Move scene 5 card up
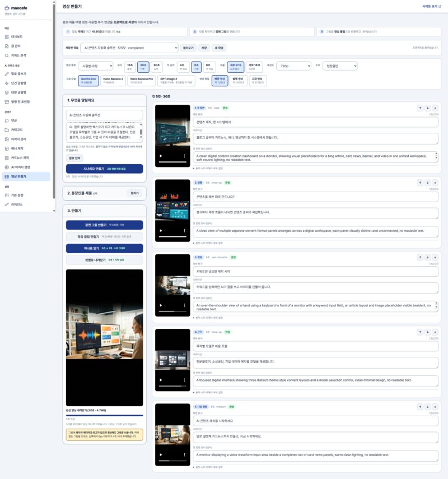 click(x=420, y=407)
